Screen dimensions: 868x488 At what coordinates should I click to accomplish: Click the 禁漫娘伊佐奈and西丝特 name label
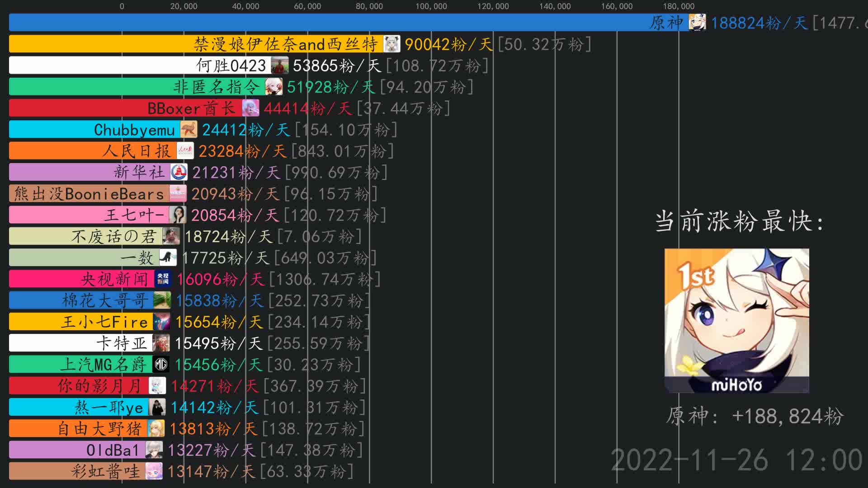286,44
